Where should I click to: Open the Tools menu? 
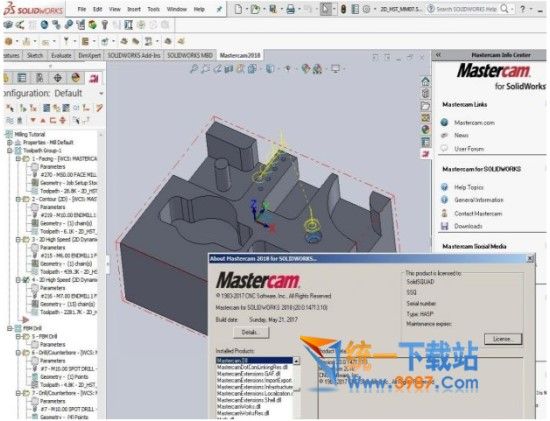pyautogui.click(x=154, y=9)
